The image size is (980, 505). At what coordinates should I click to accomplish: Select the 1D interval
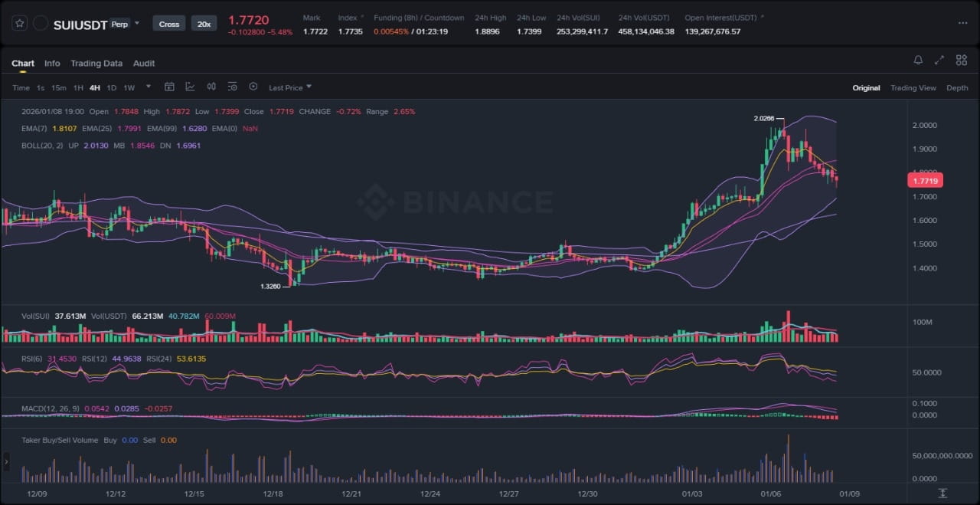click(x=112, y=88)
